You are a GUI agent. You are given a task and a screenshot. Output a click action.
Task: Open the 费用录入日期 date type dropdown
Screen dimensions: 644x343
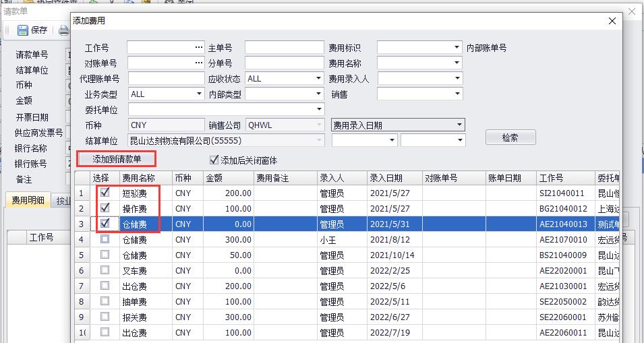(459, 125)
